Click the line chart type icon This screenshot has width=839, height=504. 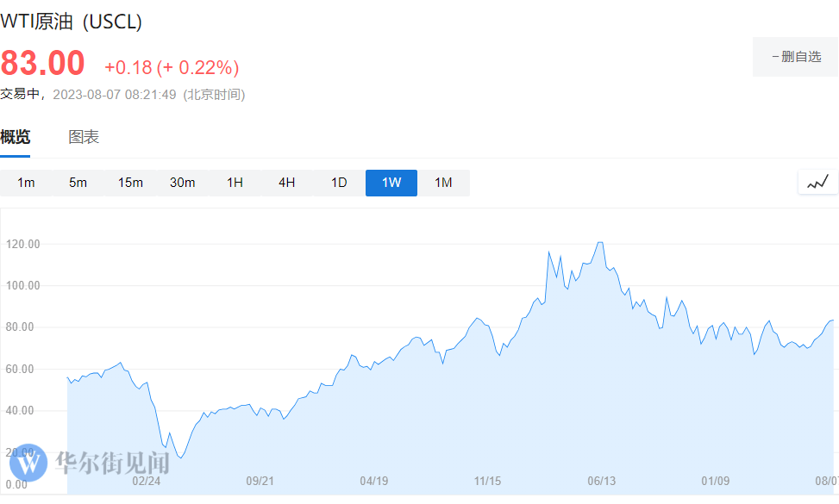click(x=817, y=182)
